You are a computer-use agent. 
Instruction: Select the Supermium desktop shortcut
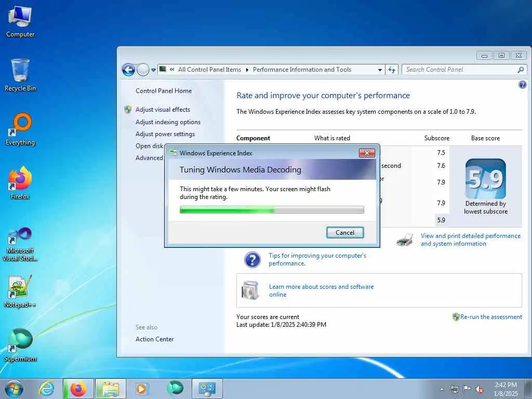20,345
